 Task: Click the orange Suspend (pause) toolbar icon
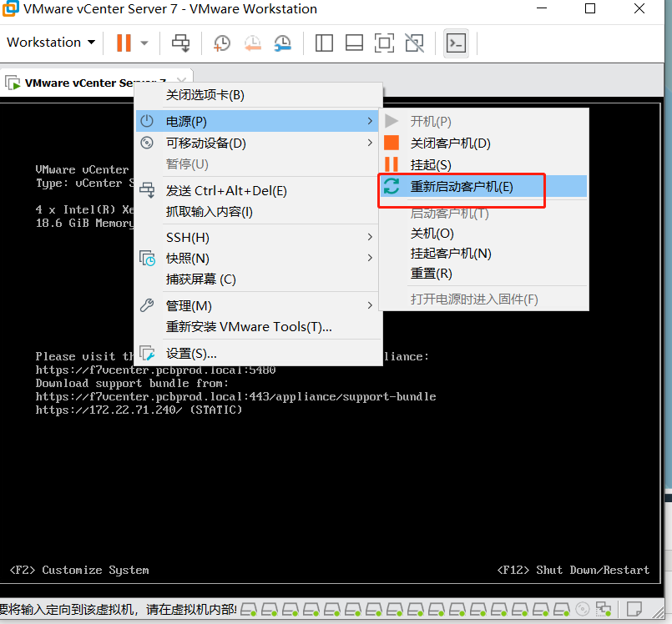124,43
